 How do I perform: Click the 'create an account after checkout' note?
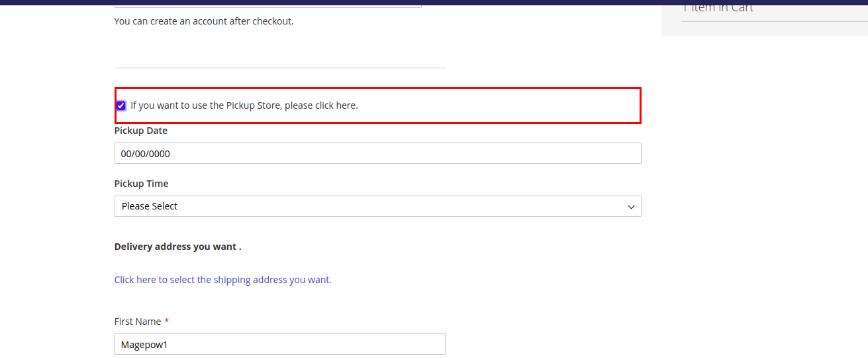click(203, 21)
